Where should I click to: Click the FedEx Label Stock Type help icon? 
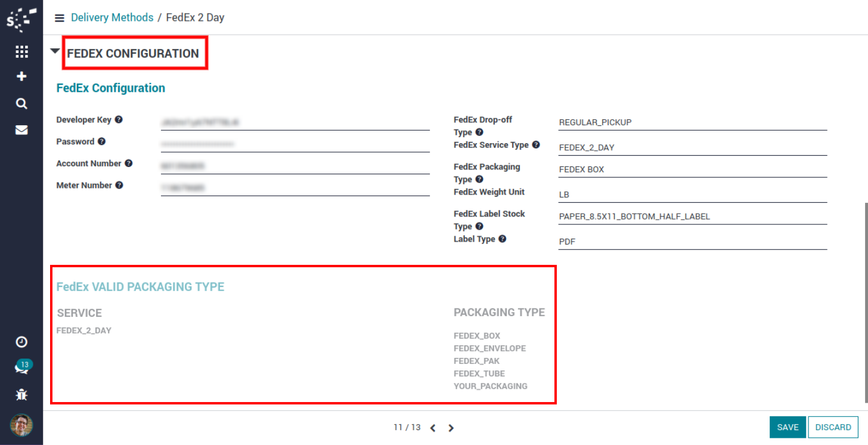click(479, 227)
